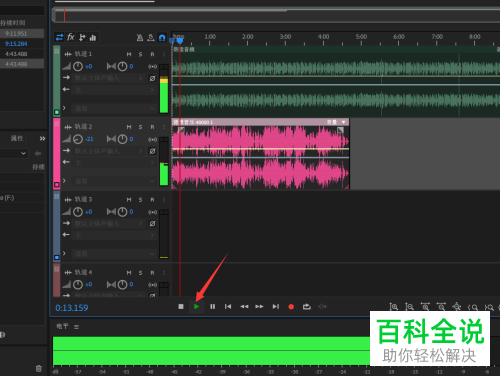Open track 2 automation mode dropdown
Viewport: 500px width, 376px height.
coord(115,181)
